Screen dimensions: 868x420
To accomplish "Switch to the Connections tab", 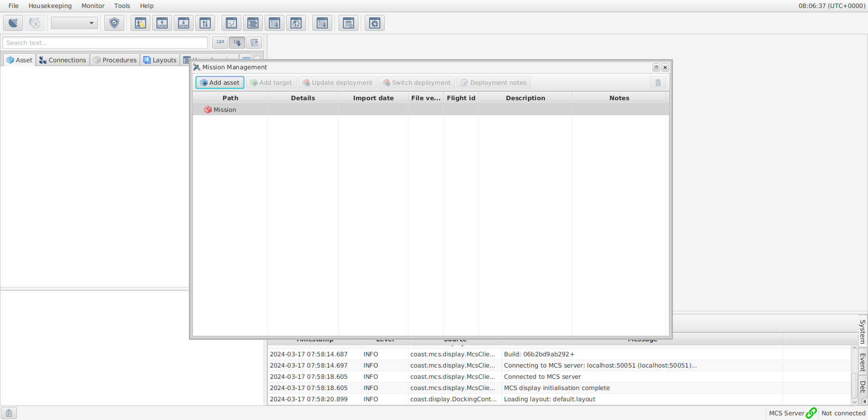I will 63,60.
